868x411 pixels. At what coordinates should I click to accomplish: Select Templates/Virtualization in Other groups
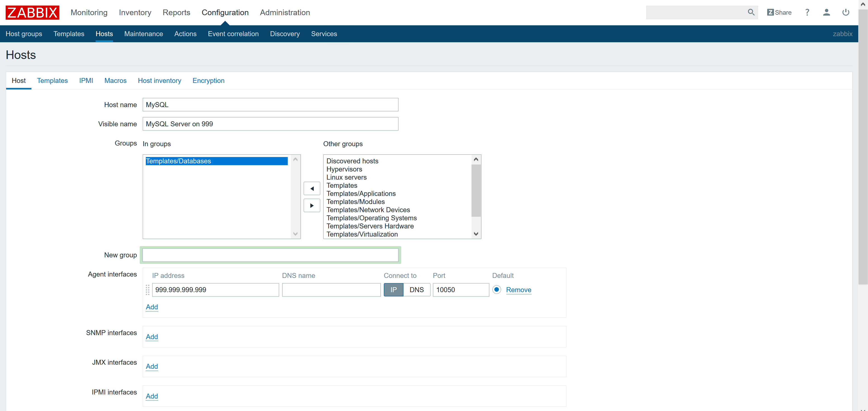[362, 234]
